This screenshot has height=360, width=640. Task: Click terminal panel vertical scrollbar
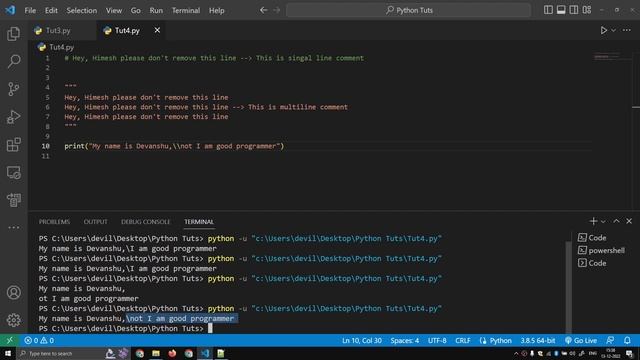coord(568,286)
